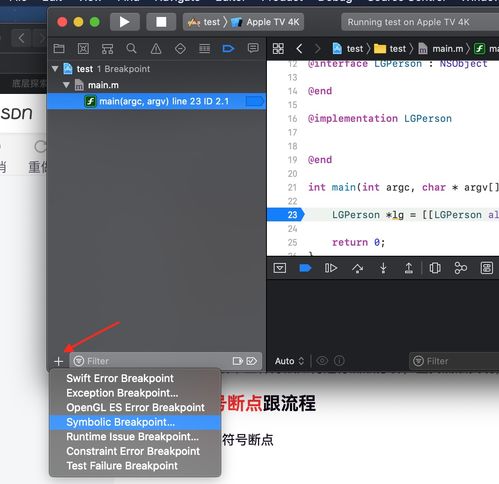Image resolution: width=499 pixels, height=484 pixels.
Task: Choose Swift Error Breakpoint menu item
Action: [x=135, y=378]
